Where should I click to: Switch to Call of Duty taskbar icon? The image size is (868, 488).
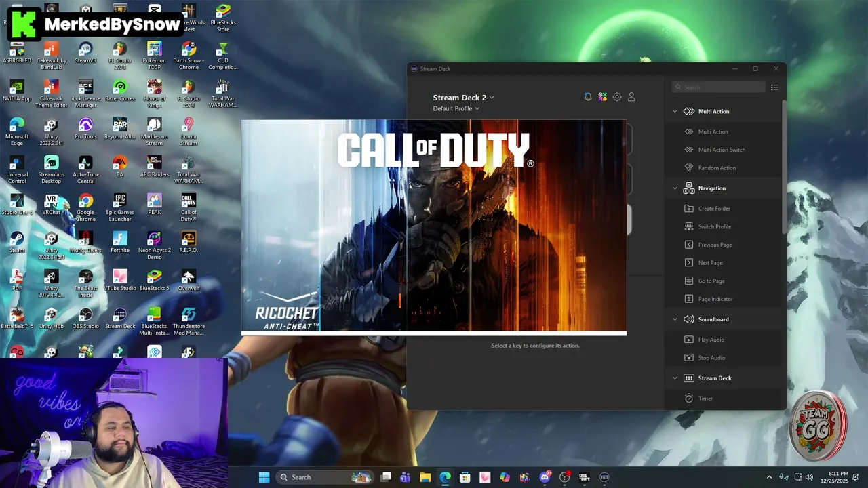(584, 477)
